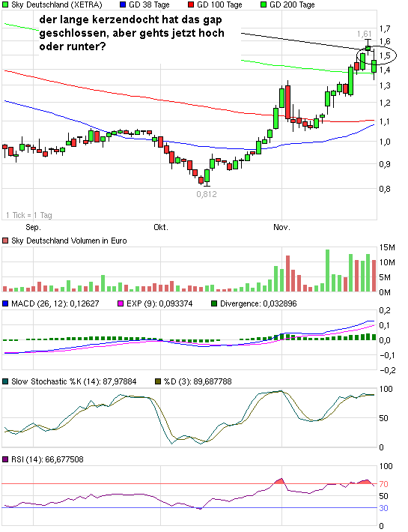Click the dark green Divergence legend swatch
The height and width of the screenshot is (532, 408).
point(214,303)
